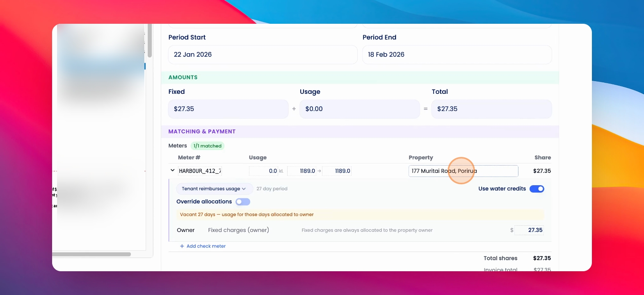Enable the Override allocations switch
Viewport: 644px width, 295px height.
[243, 202]
